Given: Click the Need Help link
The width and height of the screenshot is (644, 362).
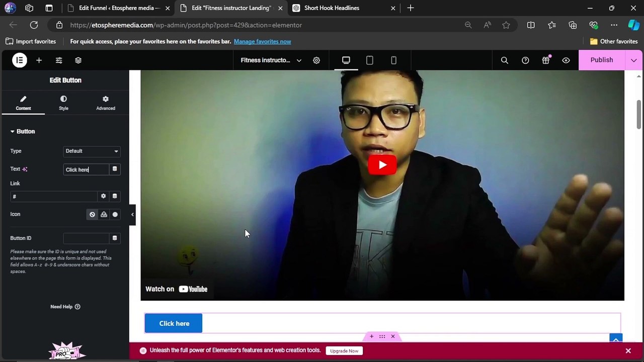Looking at the screenshot, I should tap(65, 307).
